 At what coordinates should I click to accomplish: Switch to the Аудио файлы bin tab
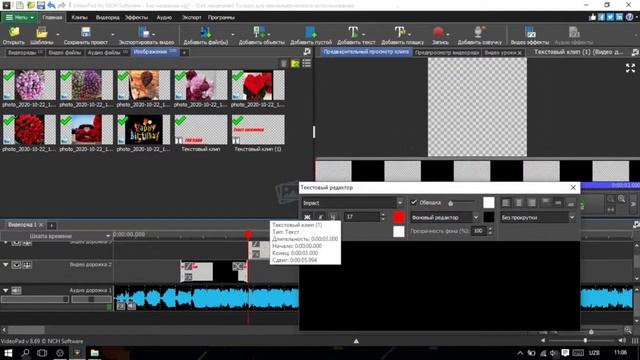tap(107, 53)
